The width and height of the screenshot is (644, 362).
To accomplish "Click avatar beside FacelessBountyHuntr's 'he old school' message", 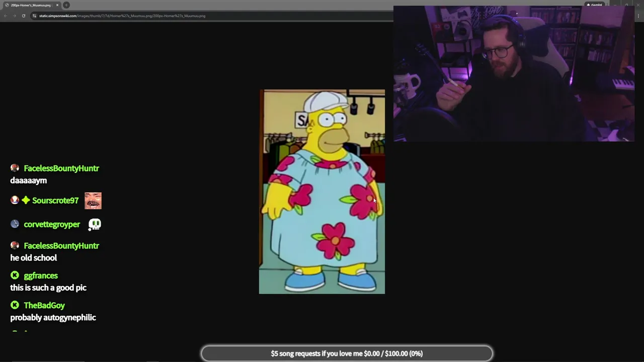I will pyautogui.click(x=15, y=246).
